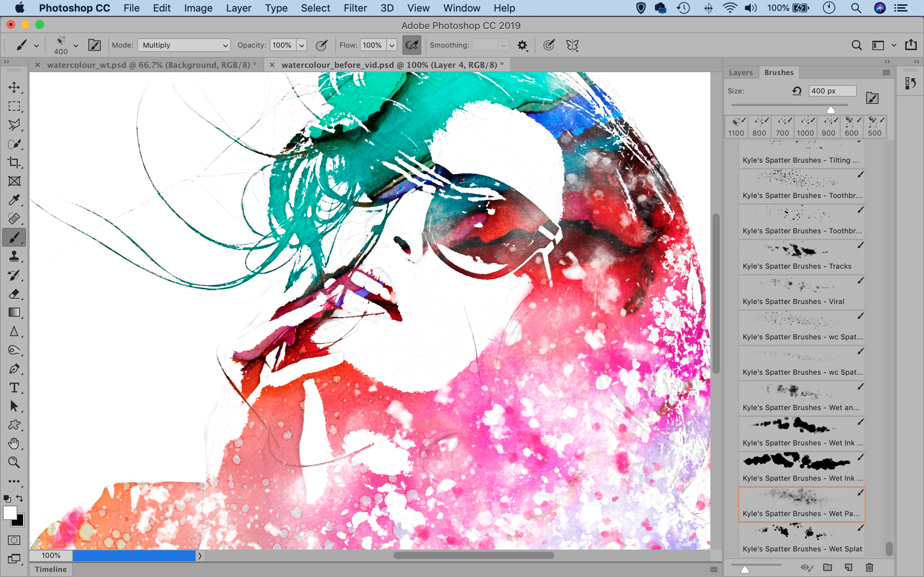
Task: Toggle pressure for opacity button
Action: [322, 45]
